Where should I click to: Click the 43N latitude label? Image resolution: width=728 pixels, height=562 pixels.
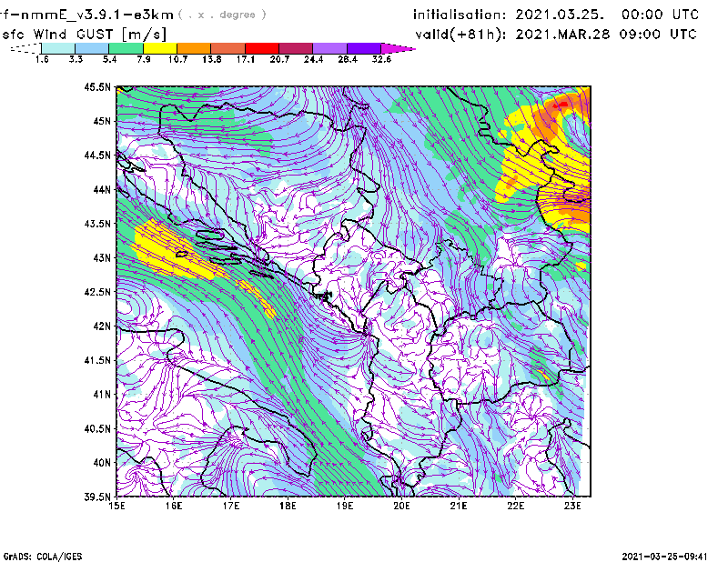click(x=102, y=257)
